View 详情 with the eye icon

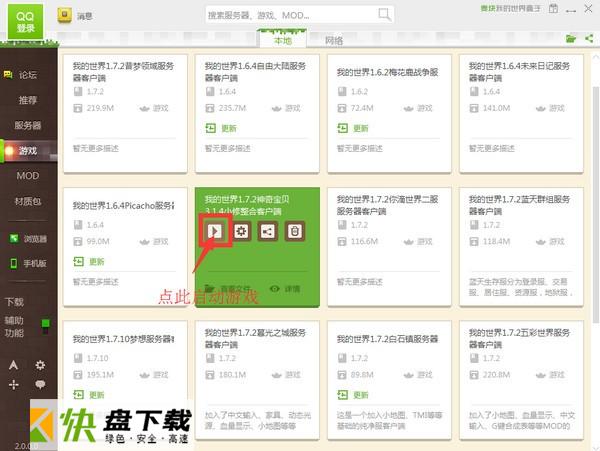[284, 289]
